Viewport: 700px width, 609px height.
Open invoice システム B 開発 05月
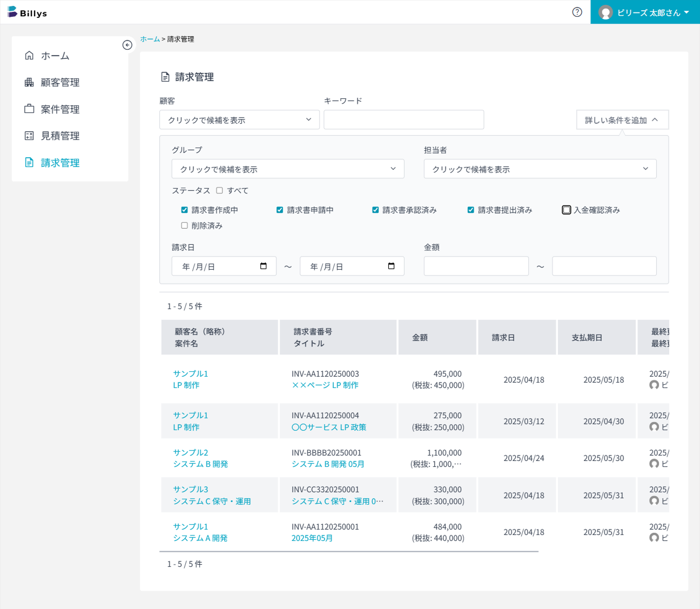(328, 464)
